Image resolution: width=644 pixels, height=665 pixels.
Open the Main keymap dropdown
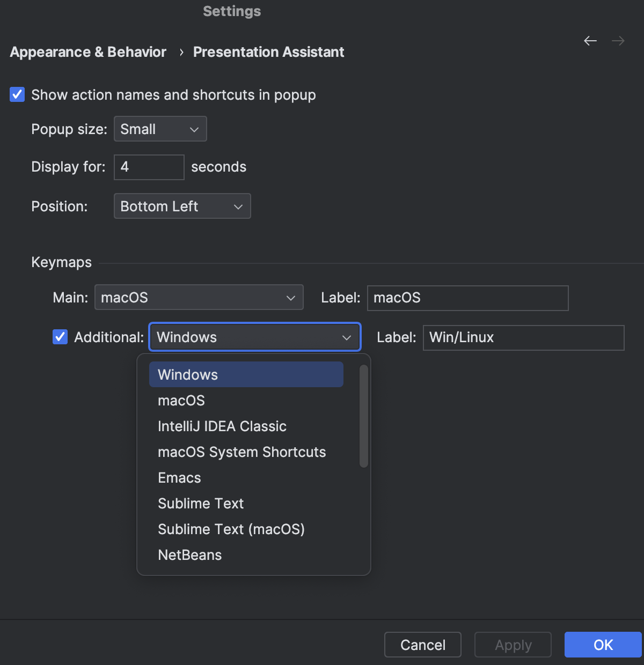199,297
